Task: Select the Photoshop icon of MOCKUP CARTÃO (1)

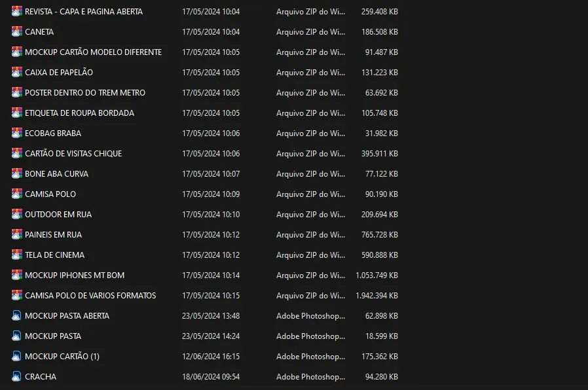Action: point(16,356)
